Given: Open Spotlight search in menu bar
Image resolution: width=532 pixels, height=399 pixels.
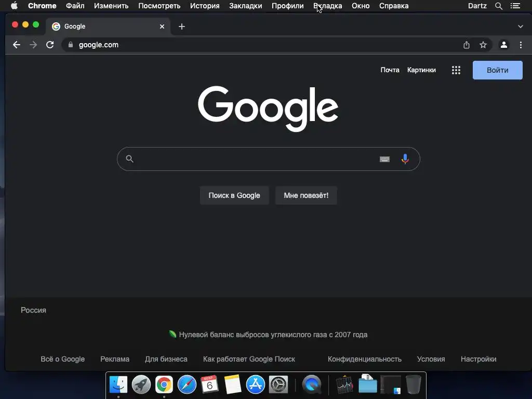Looking at the screenshot, I should coord(499,6).
